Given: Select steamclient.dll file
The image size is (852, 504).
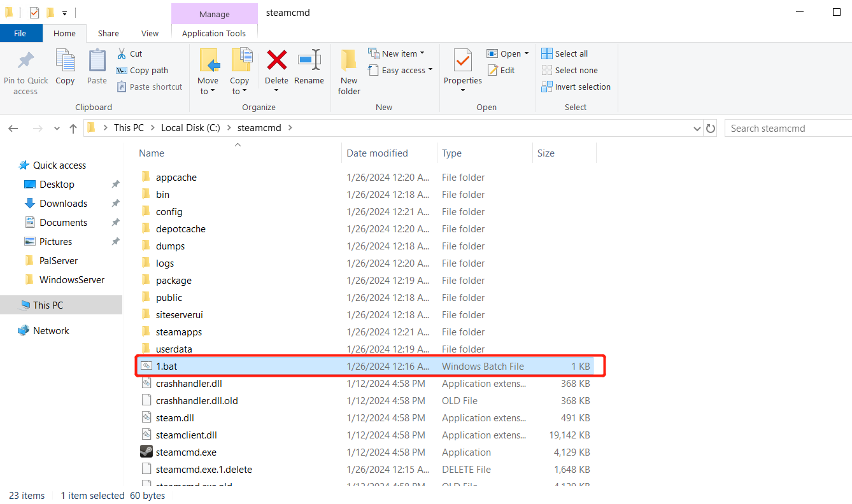Looking at the screenshot, I should (x=186, y=435).
